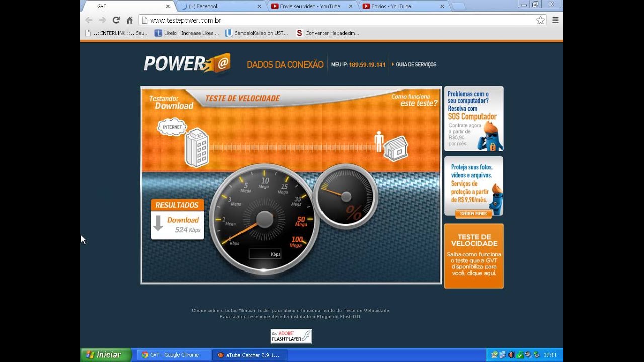Go to the browser home icon
Screen dimensions: 644x362
click(x=129, y=20)
